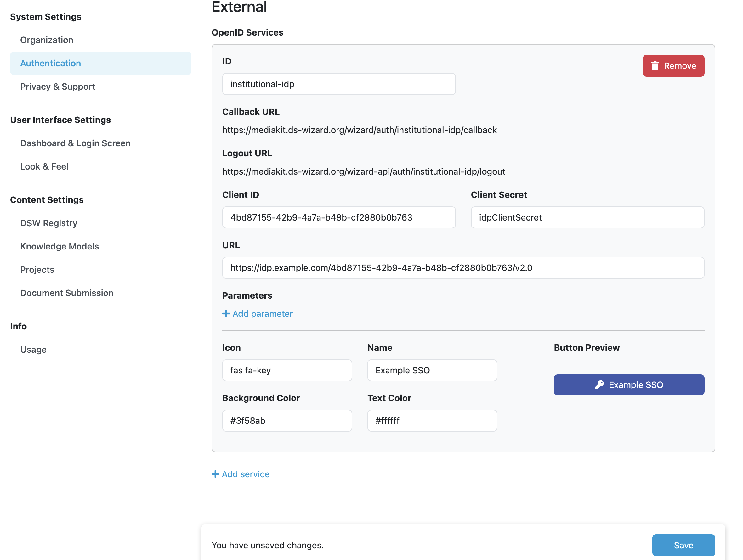Focus the Background Color field #3f58ab

point(287,421)
